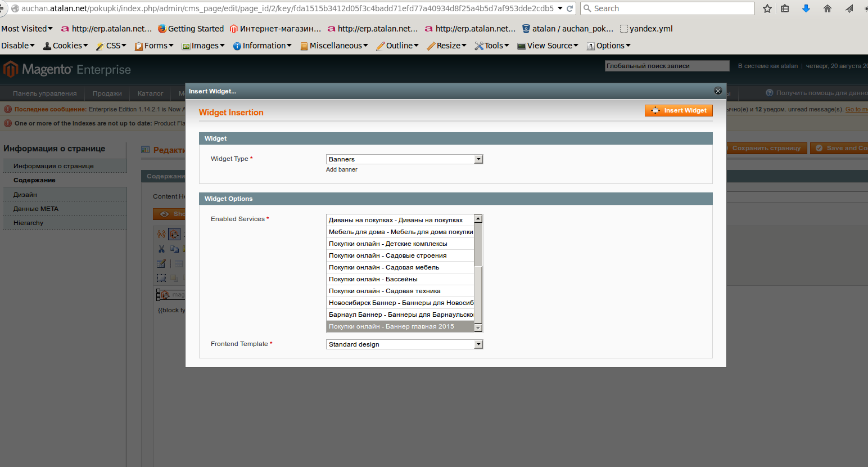Open the View Source toolbar menu
This screenshot has height=467, width=868.
[548, 46]
